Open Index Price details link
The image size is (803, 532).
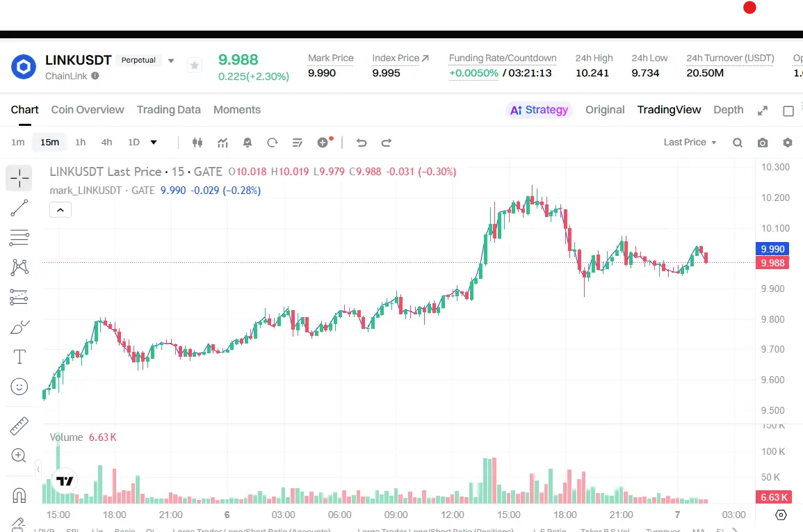point(400,58)
